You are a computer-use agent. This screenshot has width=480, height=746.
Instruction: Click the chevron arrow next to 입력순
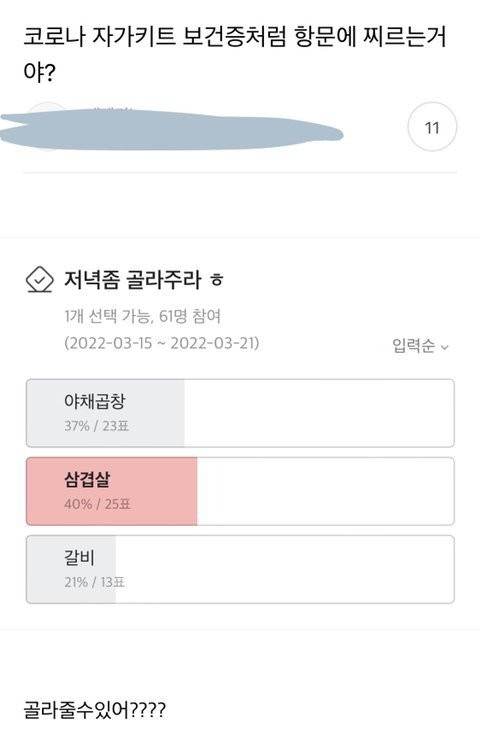[x=445, y=347]
